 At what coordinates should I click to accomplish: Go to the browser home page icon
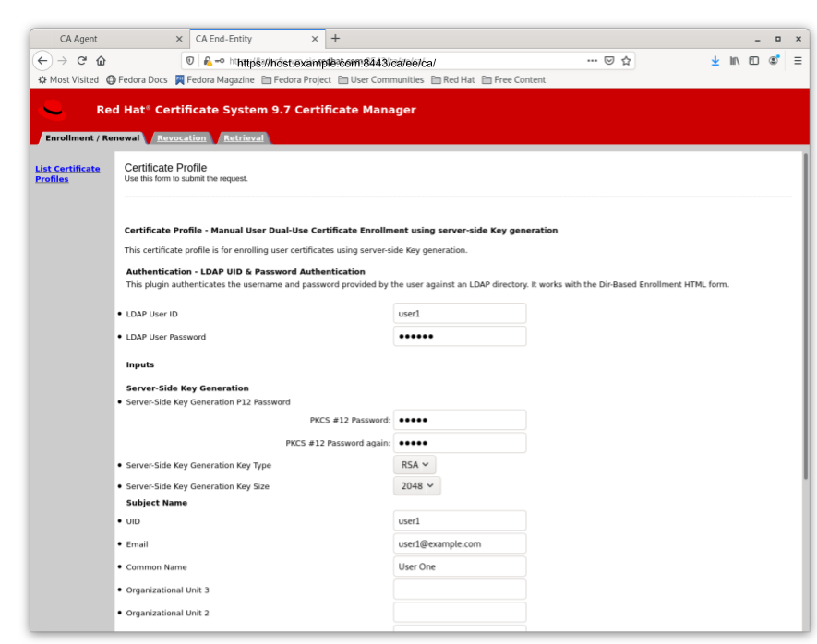(x=101, y=61)
